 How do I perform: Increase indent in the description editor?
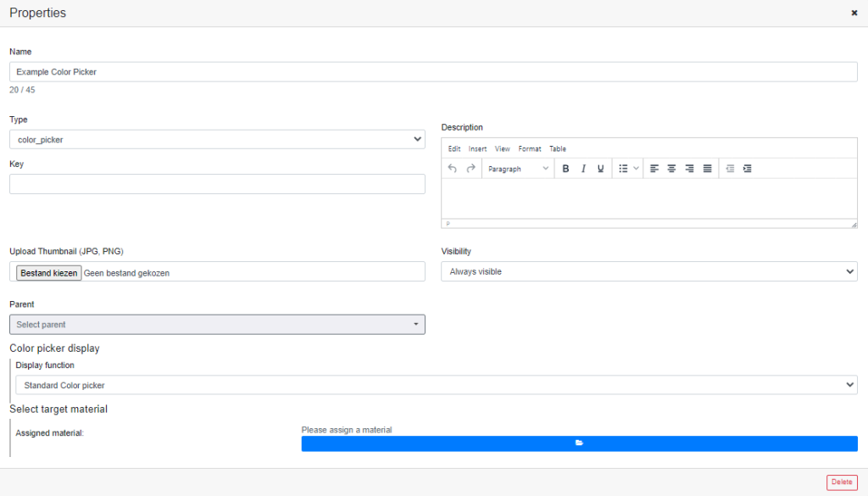pyautogui.click(x=747, y=168)
